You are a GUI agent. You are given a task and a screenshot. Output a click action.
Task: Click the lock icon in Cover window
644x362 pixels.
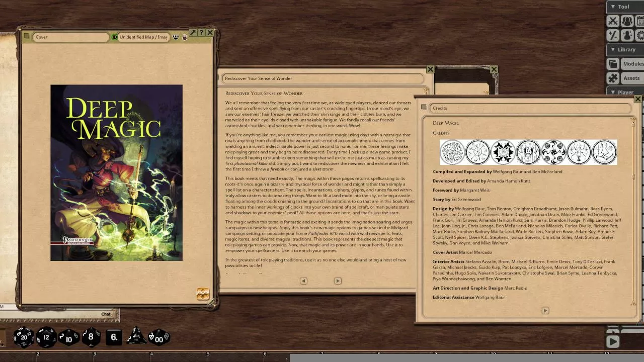tap(185, 37)
